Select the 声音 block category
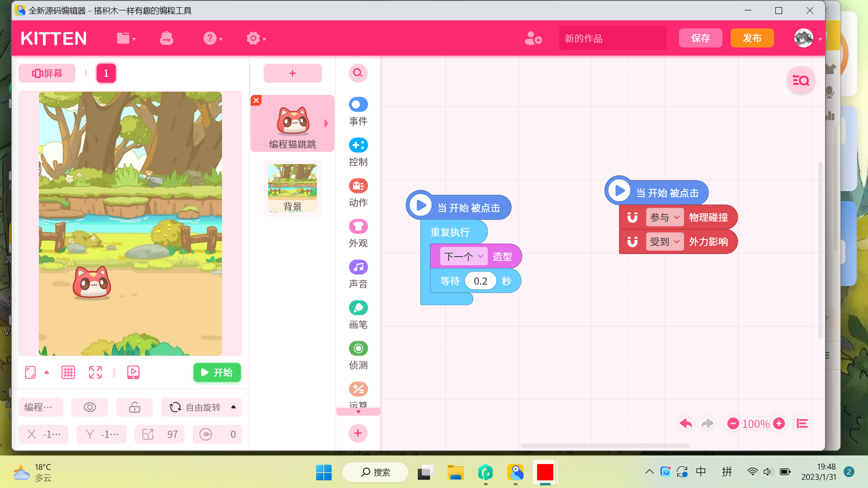Screen dimensions: 868x488 358,274
